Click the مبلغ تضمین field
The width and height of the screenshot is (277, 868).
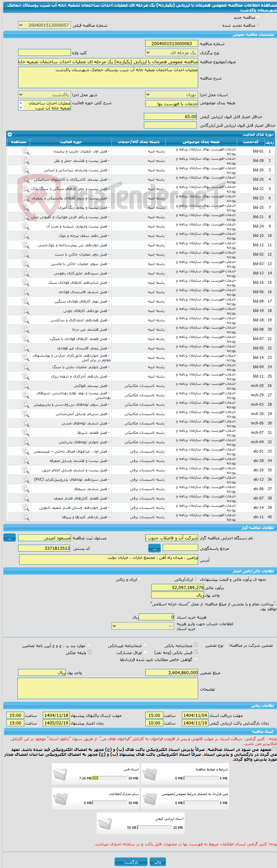(x=172, y=673)
